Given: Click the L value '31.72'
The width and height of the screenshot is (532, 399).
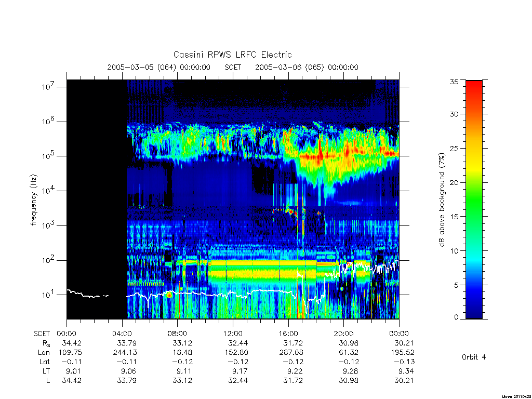Looking at the screenshot, I should [293, 380].
